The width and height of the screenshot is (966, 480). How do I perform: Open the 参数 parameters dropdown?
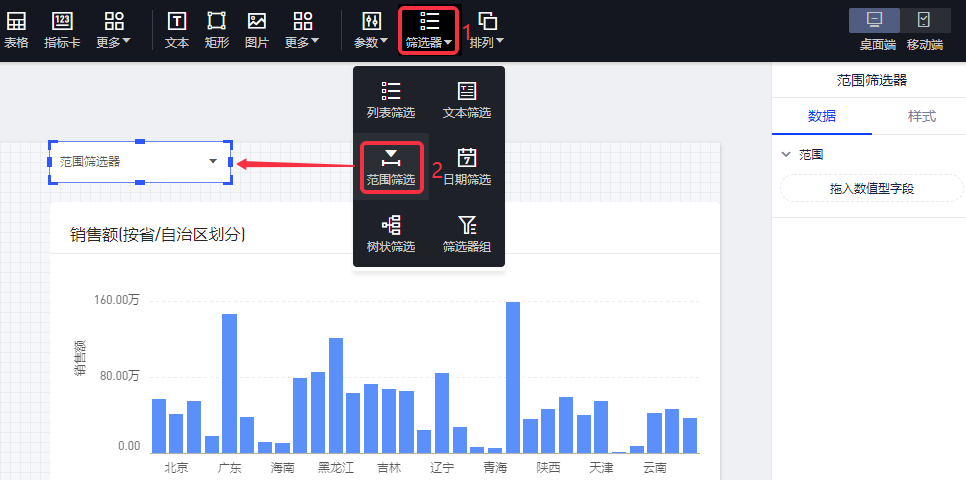point(371,30)
